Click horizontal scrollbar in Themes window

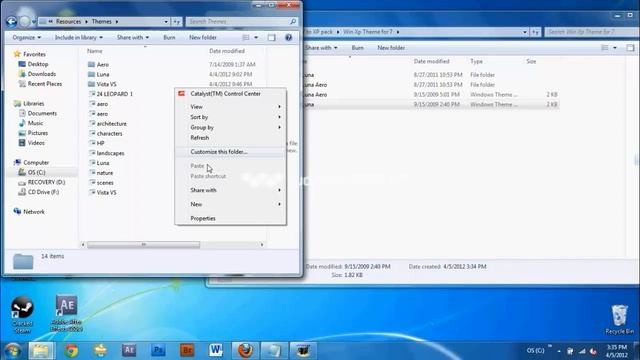click(144, 244)
